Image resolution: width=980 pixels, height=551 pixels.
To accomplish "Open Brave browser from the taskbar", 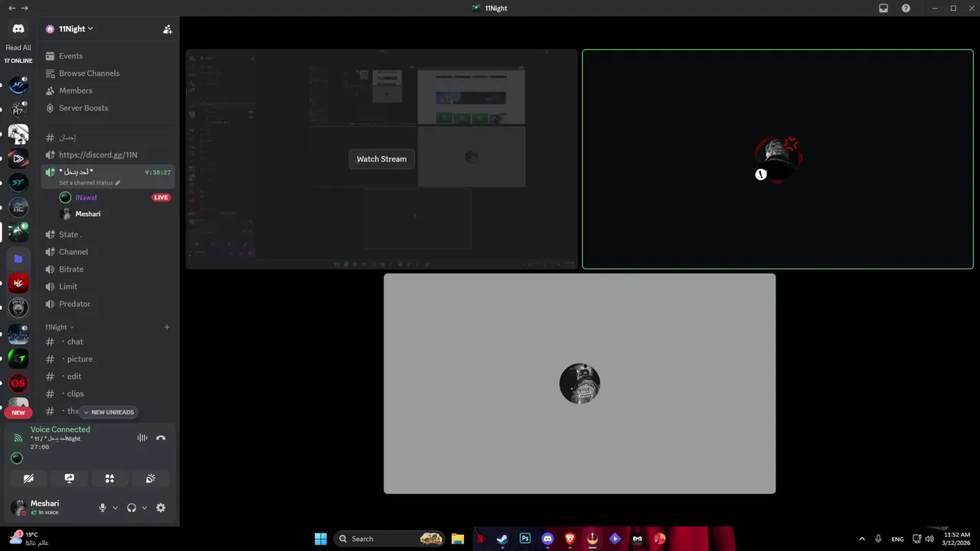I will (570, 539).
